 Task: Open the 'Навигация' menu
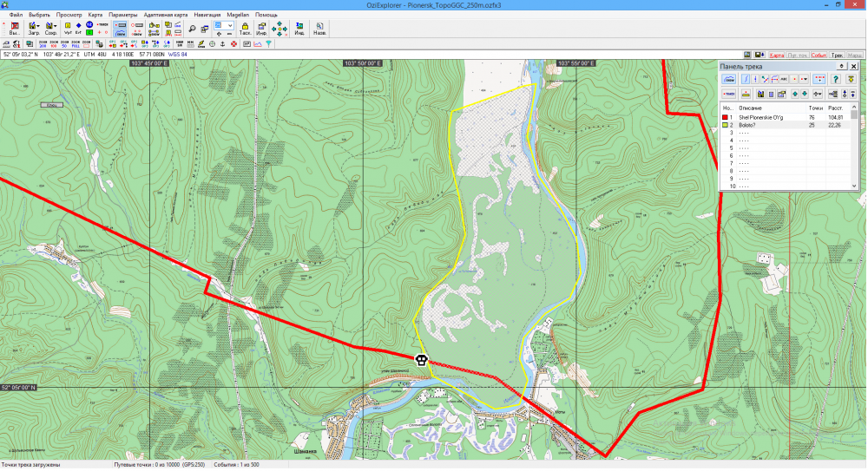[207, 15]
